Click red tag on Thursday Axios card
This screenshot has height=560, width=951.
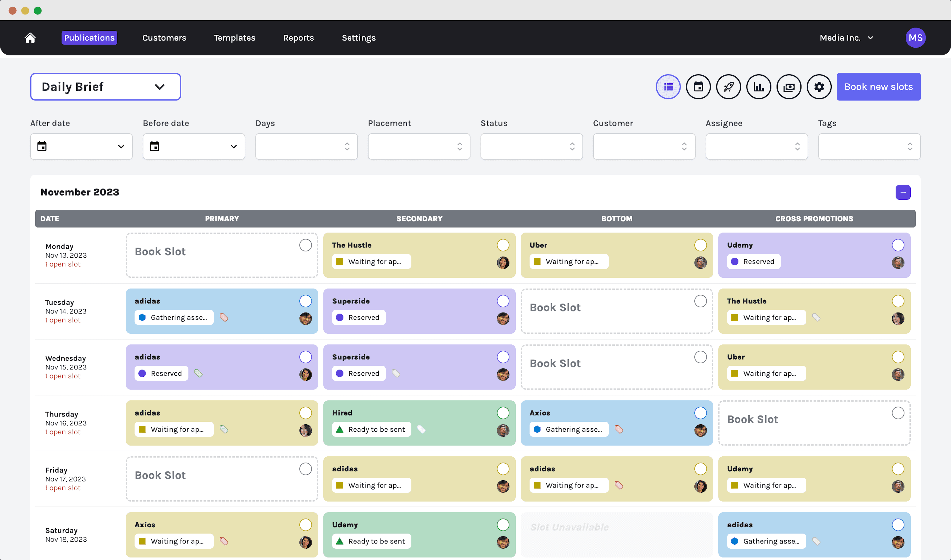619,429
